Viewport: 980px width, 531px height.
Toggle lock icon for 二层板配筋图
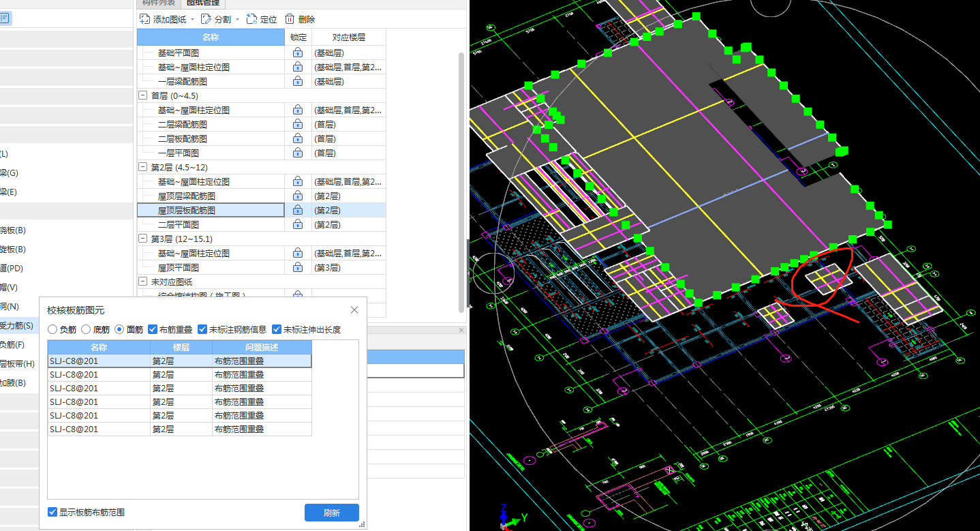(x=298, y=138)
